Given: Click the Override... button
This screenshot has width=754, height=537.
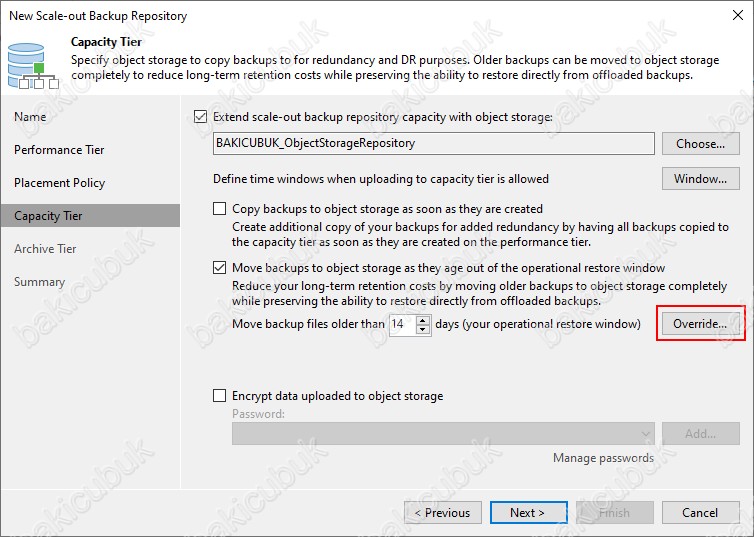Looking at the screenshot, I should 701,324.
